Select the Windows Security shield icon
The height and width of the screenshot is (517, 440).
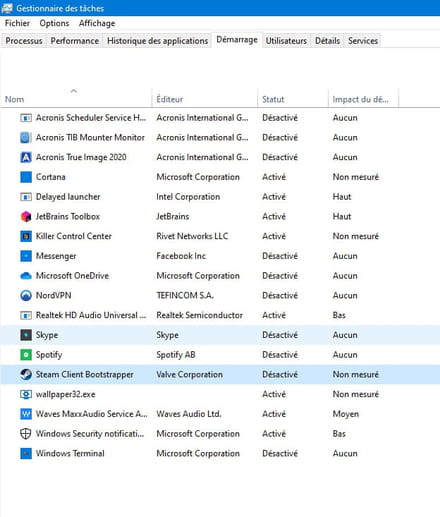click(x=26, y=434)
